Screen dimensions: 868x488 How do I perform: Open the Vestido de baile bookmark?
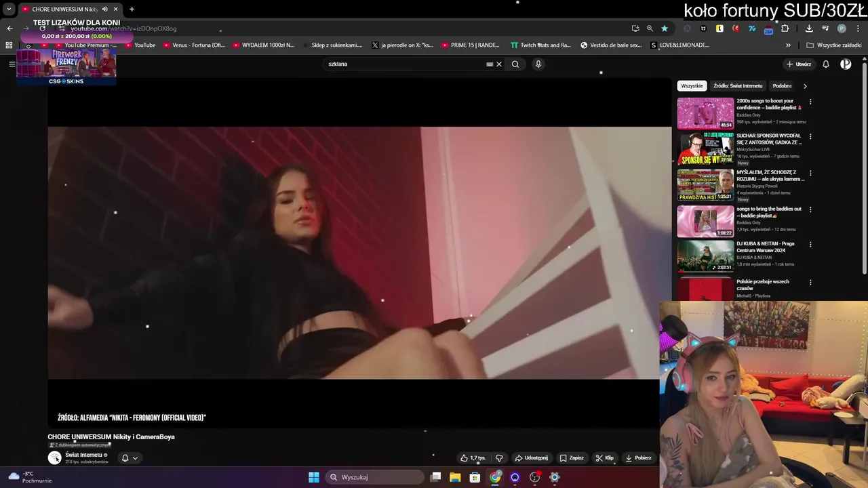pos(611,45)
